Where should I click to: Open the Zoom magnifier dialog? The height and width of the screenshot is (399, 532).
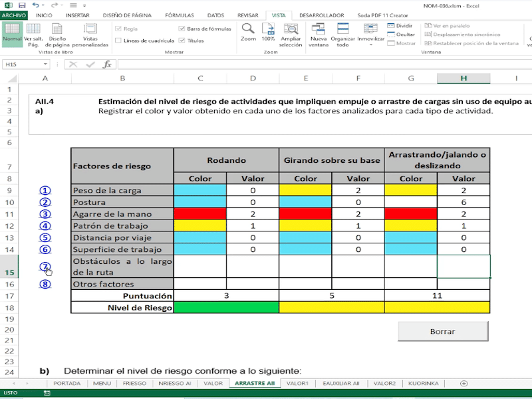tap(248, 33)
